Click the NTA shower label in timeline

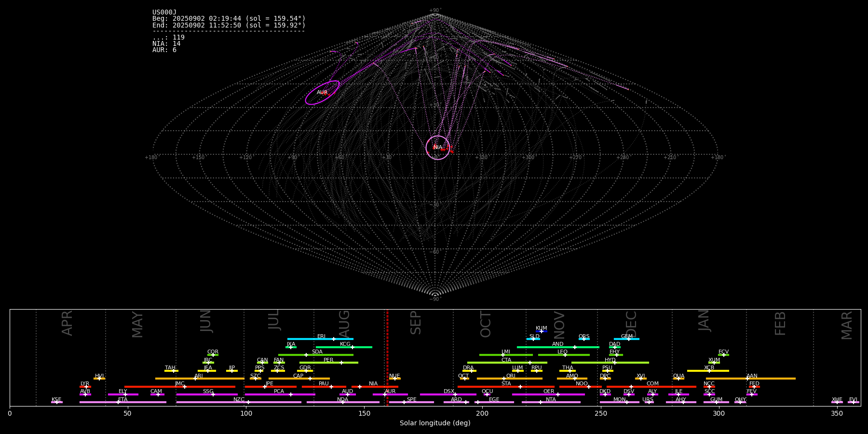[551, 399]
